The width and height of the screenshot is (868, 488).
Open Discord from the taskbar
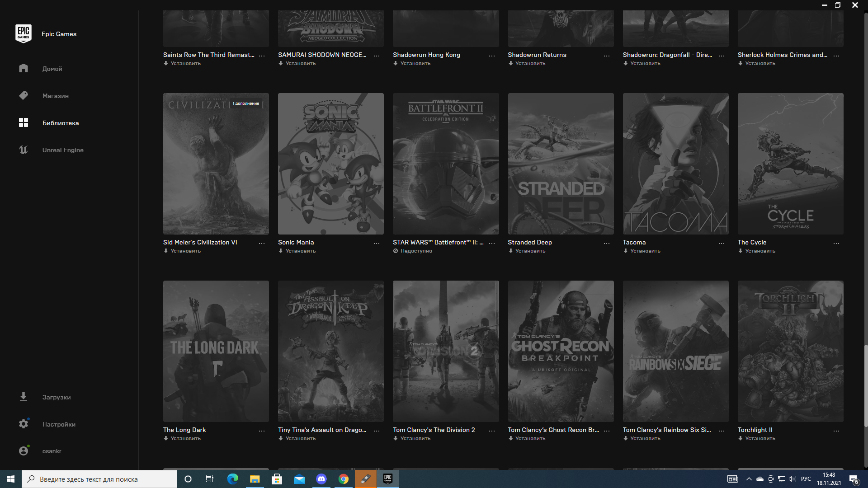pos(321,479)
